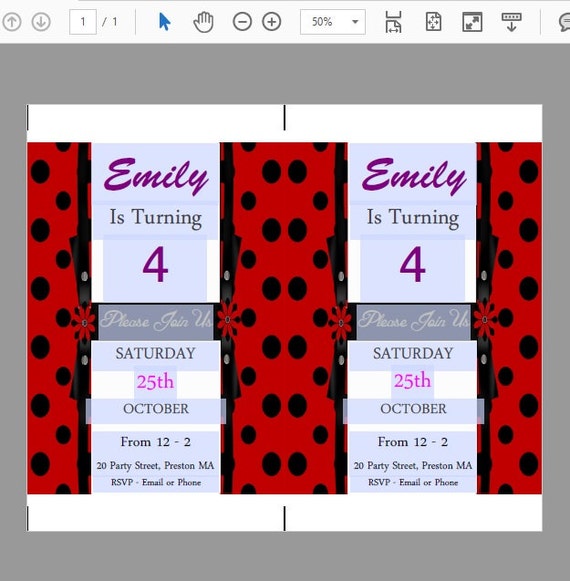Open the comment bubble tool
This screenshot has width=570, height=581.
pyautogui.click(x=564, y=22)
